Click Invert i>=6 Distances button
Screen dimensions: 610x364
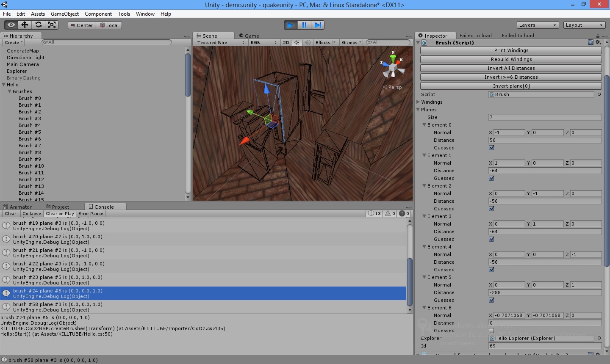pyautogui.click(x=511, y=77)
